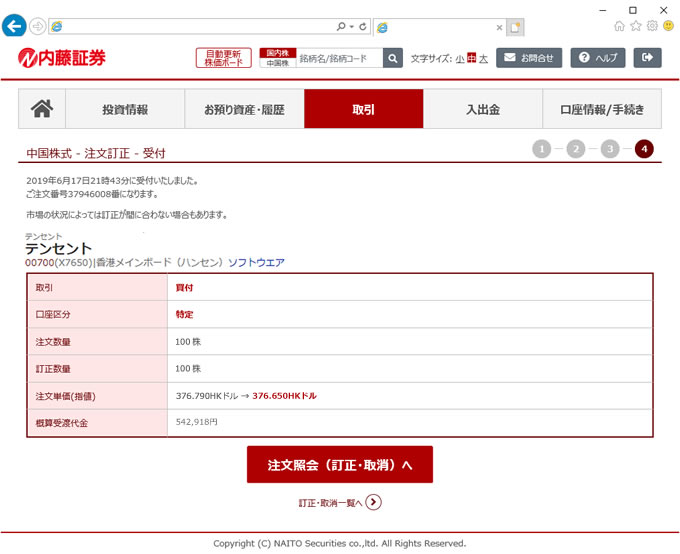
Task: Set text size to 小
Action: click(460, 59)
